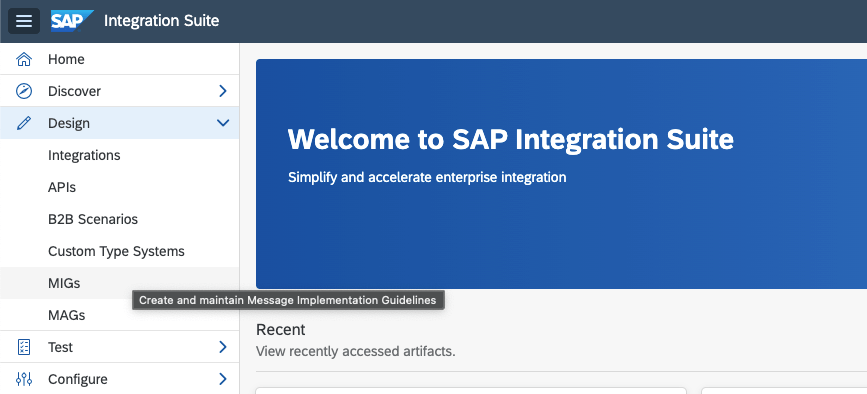Click the Discover compass icon
Image resolution: width=867 pixels, height=394 pixels.
click(24, 91)
